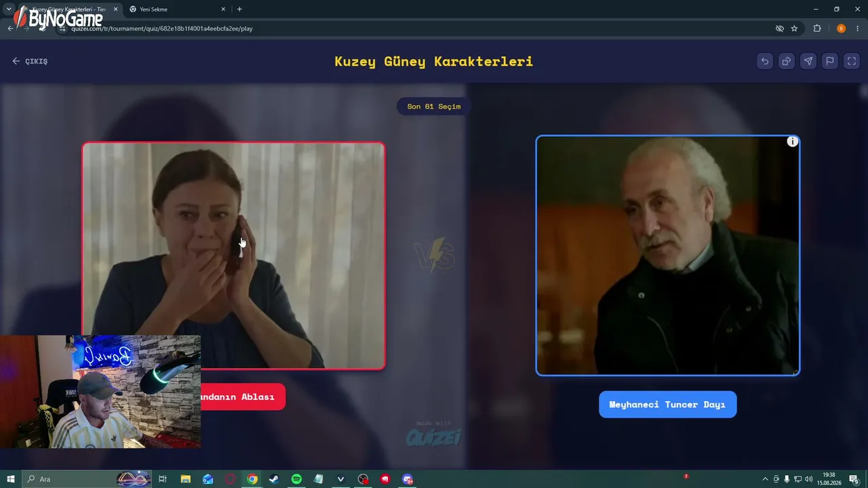This screenshot has height=488, width=868.
Task: Open Steam from the taskbar
Action: (274, 479)
